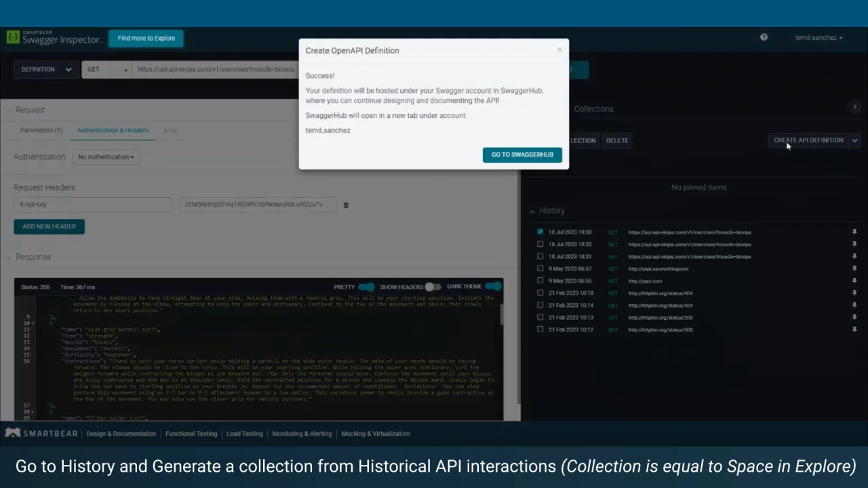Viewport: 868px width, 488px height.
Task: Open the DEFINITION dropdown
Action: [46, 69]
